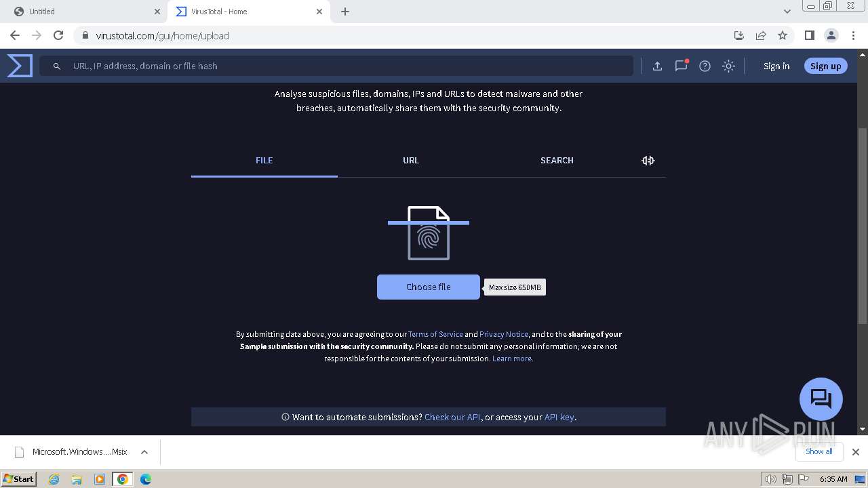
Task: Click the Learn more link
Action: (513, 359)
